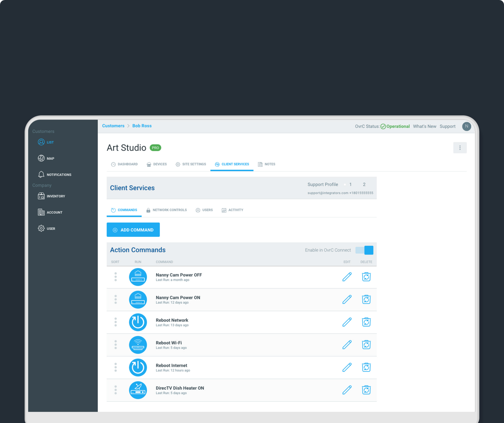Click the Nanny Cam Power OFF run icon

138,277
